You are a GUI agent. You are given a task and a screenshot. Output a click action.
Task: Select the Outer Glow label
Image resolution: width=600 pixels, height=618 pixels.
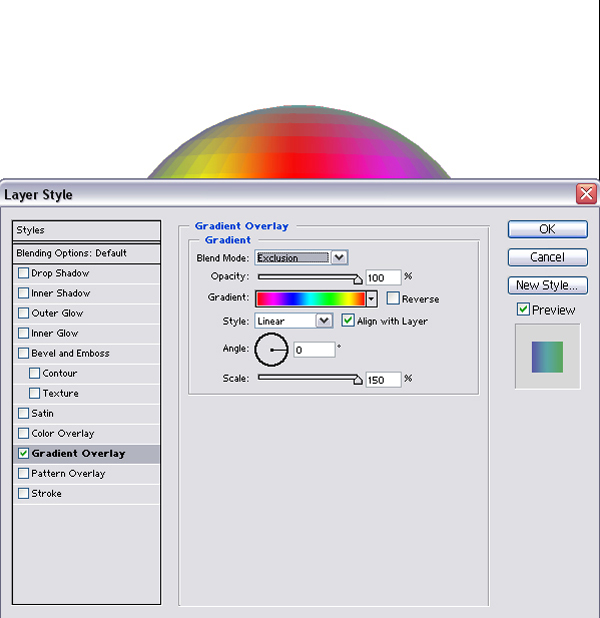(57, 313)
